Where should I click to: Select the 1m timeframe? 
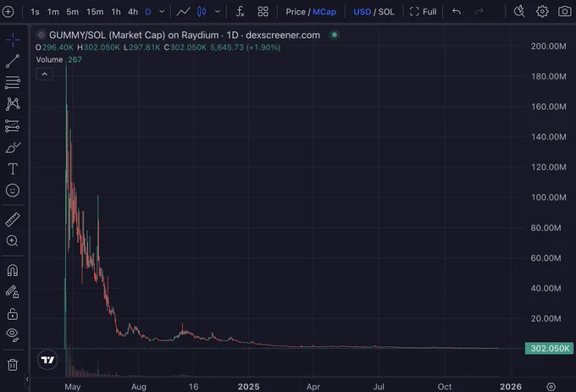coord(53,12)
